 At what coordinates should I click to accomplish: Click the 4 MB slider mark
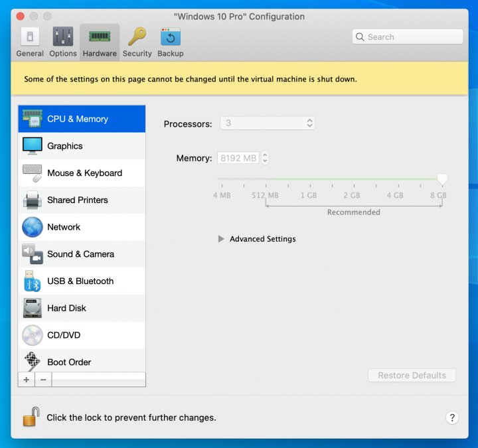pos(222,195)
